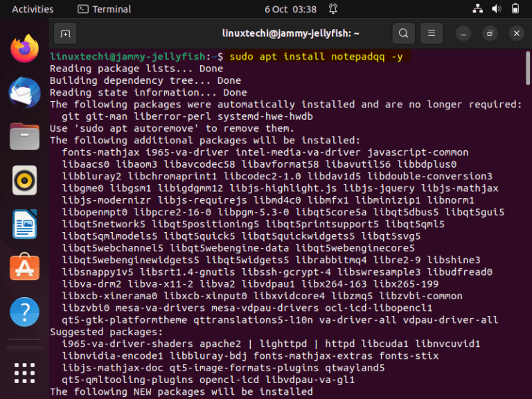The height and width of the screenshot is (399, 532).
Task: Click 'Suggested packages:' heading line
Action: [107, 332]
